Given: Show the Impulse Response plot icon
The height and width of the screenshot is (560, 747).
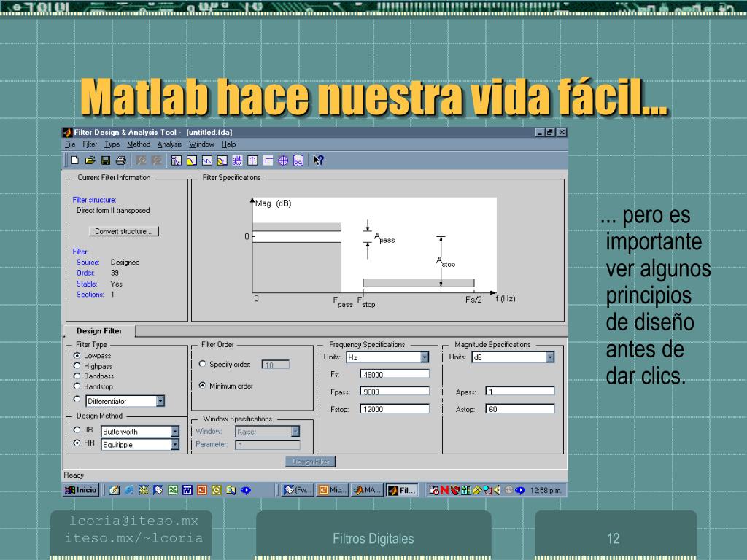Looking at the screenshot, I should [x=252, y=160].
